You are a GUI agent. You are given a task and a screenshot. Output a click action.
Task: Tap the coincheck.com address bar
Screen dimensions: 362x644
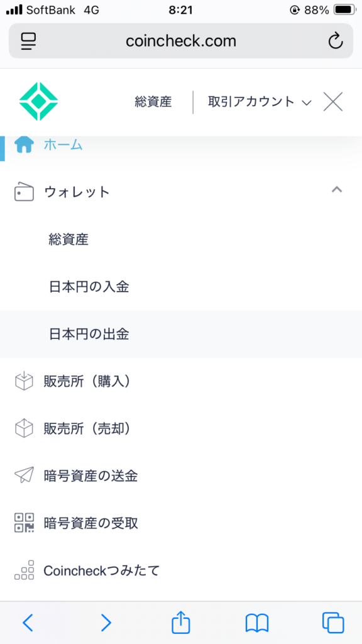click(181, 41)
